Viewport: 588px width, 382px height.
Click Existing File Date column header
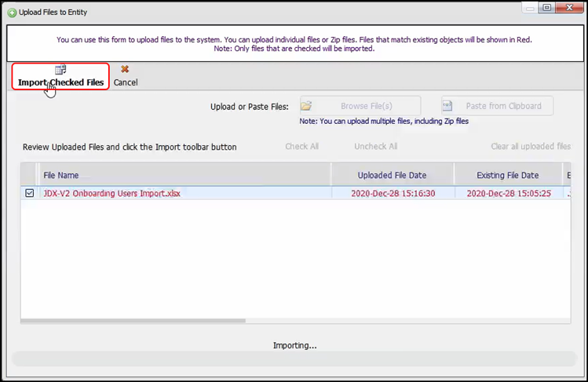point(507,176)
